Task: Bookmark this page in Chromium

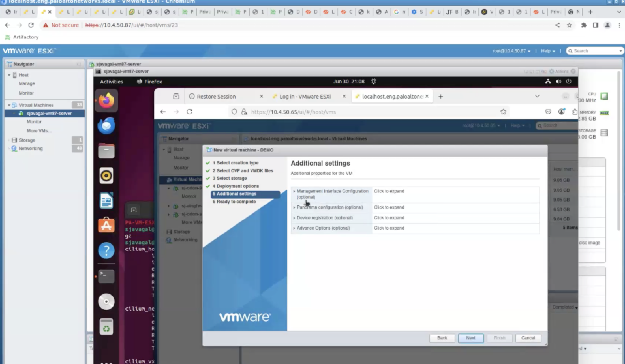Action: [569, 25]
